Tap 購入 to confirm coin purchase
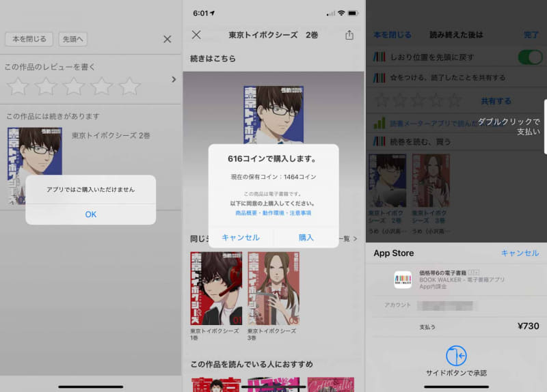 click(x=306, y=238)
